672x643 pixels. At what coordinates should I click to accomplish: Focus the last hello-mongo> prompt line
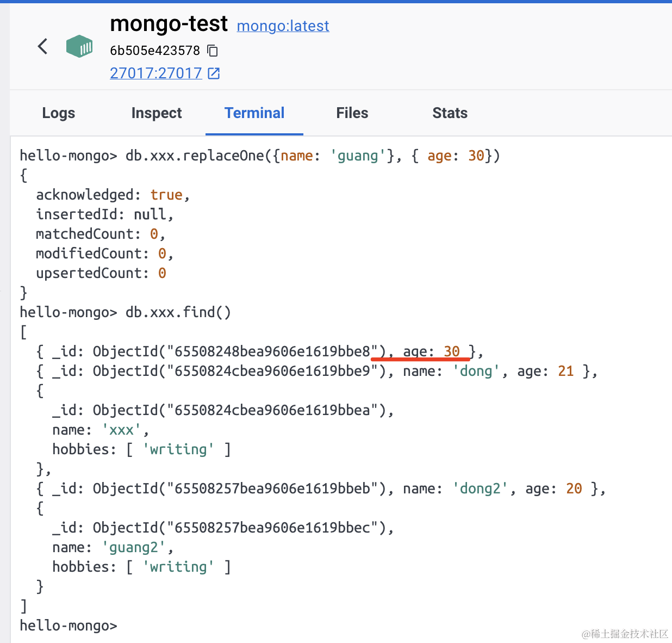pos(69,626)
